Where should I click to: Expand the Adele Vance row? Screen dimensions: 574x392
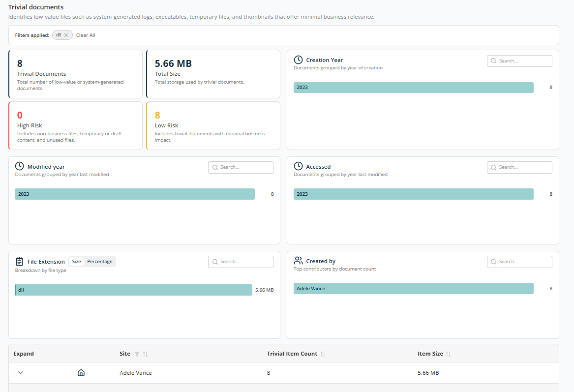(x=21, y=373)
